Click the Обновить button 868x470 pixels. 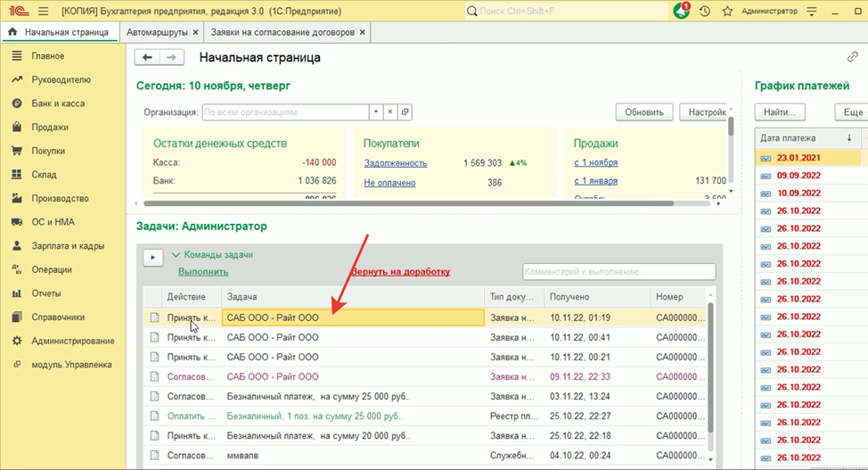pyautogui.click(x=644, y=112)
